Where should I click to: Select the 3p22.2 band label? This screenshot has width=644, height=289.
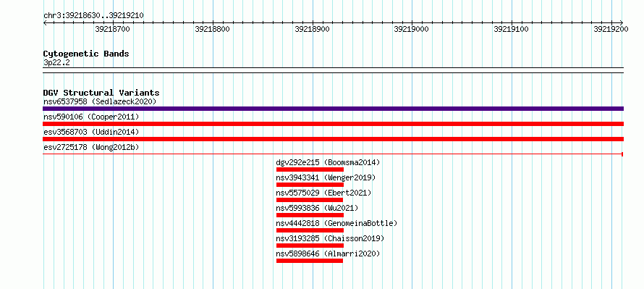(x=56, y=62)
